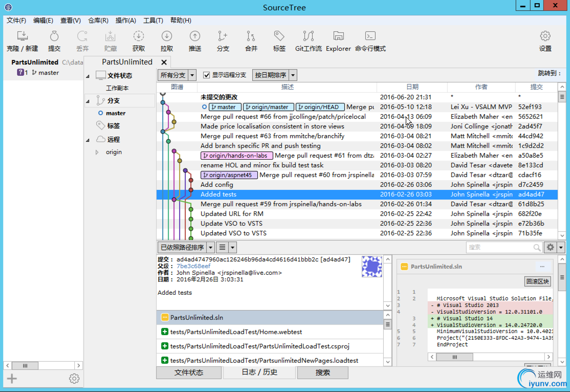
Task: Click in the commit search input field
Action: tap(499, 247)
